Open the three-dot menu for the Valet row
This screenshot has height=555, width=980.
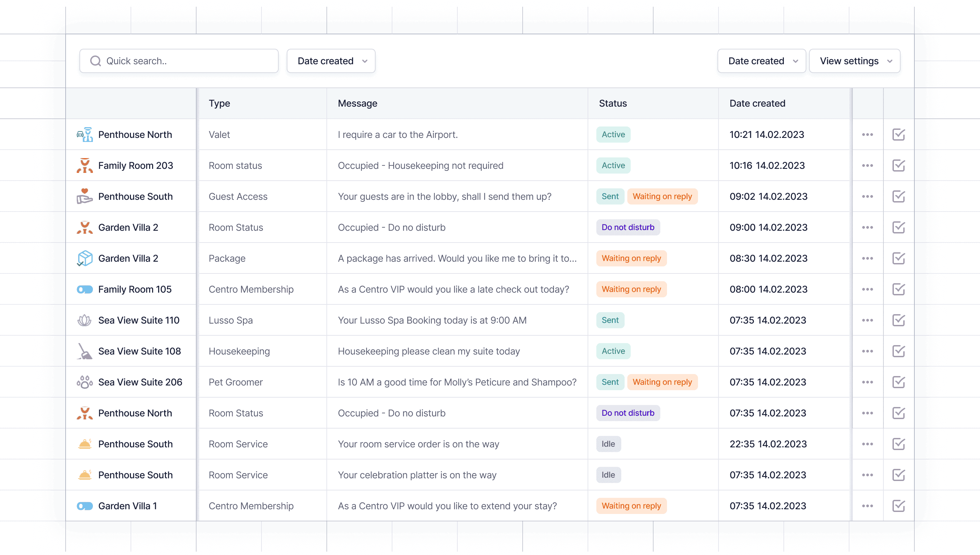[x=867, y=135]
